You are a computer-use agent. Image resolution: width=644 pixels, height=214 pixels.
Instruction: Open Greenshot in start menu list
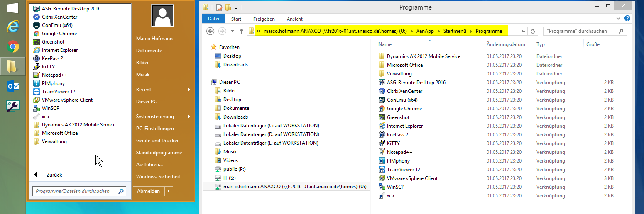49,42
